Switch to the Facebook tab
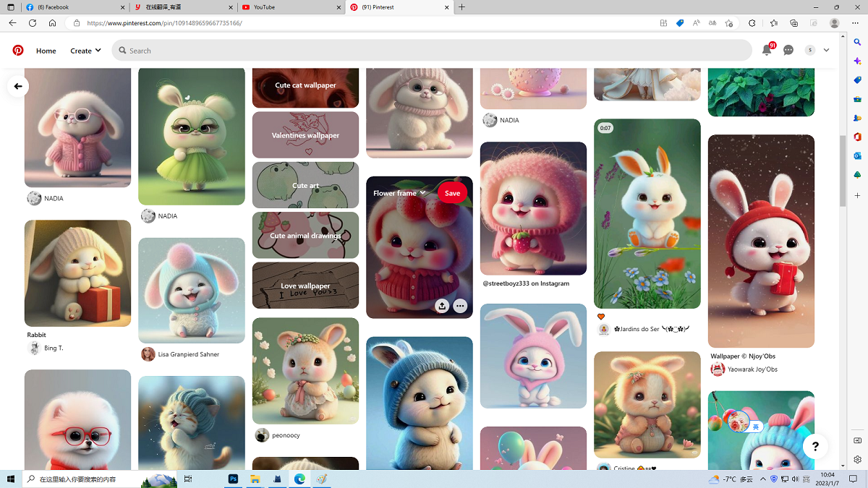868x488 pixels. click(72, 7)
